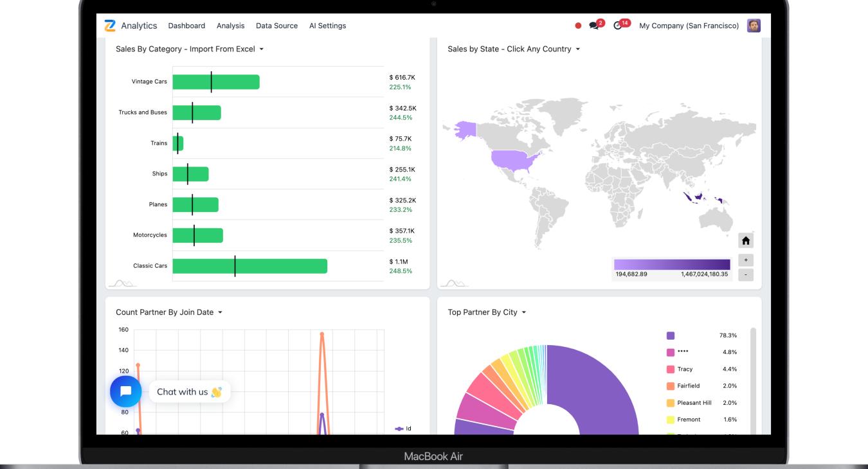Screen dimensions: 868x469
Task: Open Sales by State dropdown arrow
Action: click(577, 49)
